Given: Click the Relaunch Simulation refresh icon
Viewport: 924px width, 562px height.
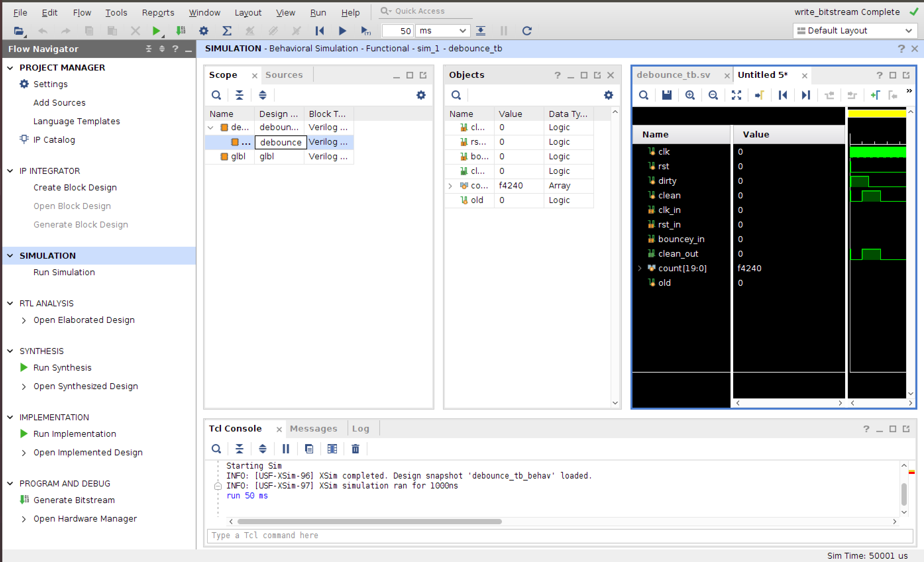Looking at the screenshot, I should 527,31.
